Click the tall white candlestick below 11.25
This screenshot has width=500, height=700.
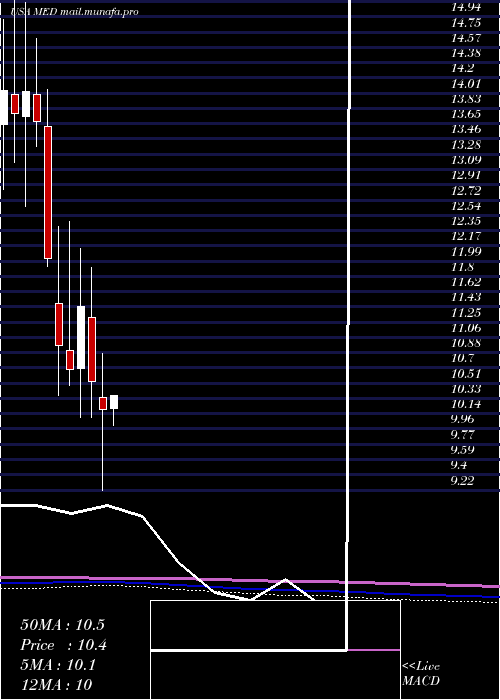click(x=81, y=338)
